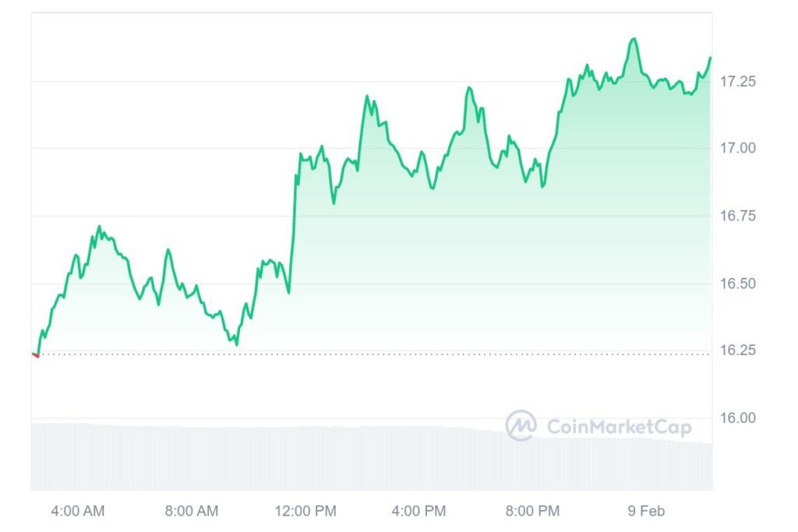Click the CoinMarketCap watermark text
The height and width of the screenshot is (532, 798).
pos(619,427)
